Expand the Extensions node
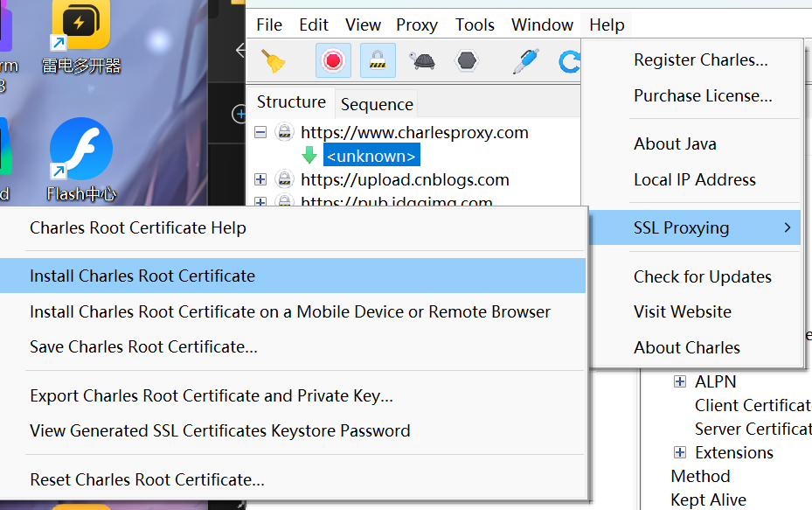 click(679, 452)
